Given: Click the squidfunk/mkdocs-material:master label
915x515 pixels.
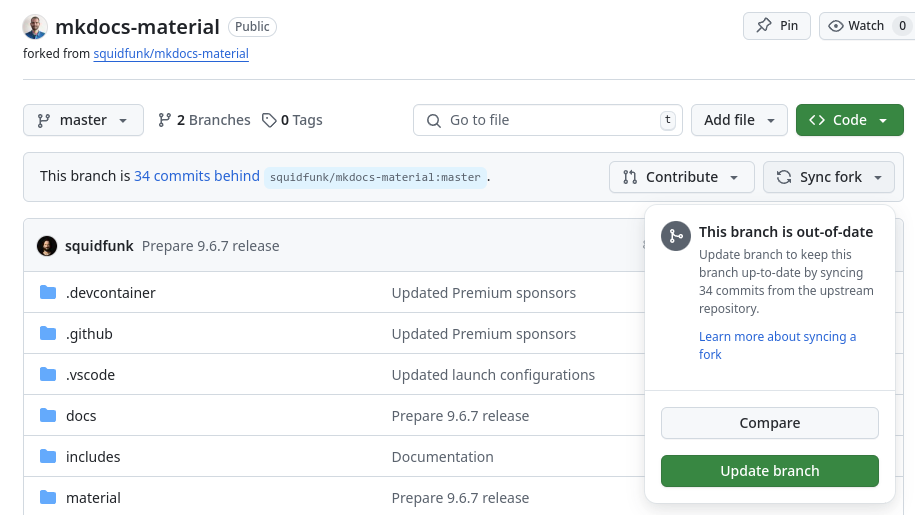Looking at the screenshot, I should pyautogui.click(x=375, y=177).
